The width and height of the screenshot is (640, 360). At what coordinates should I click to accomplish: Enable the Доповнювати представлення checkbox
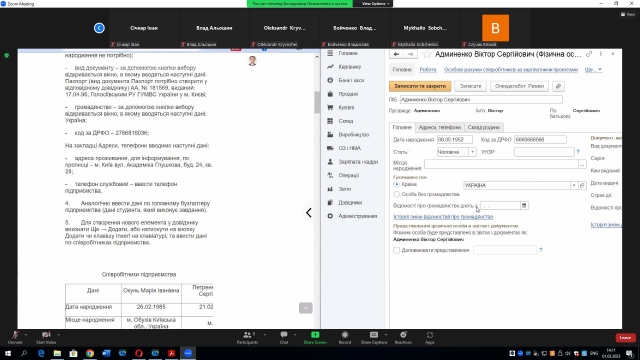tap(396, 250)
